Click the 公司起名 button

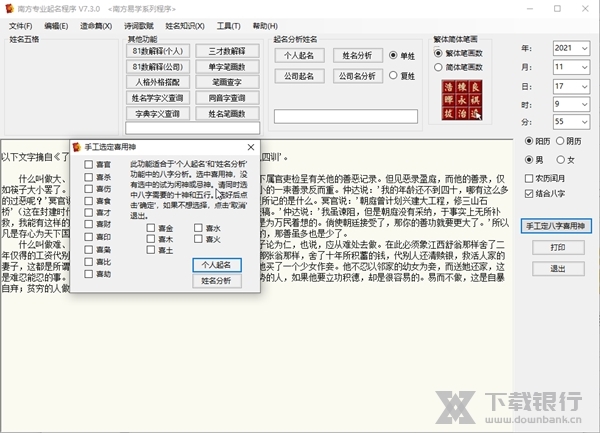pyautogui.click(x=299, y=76)
